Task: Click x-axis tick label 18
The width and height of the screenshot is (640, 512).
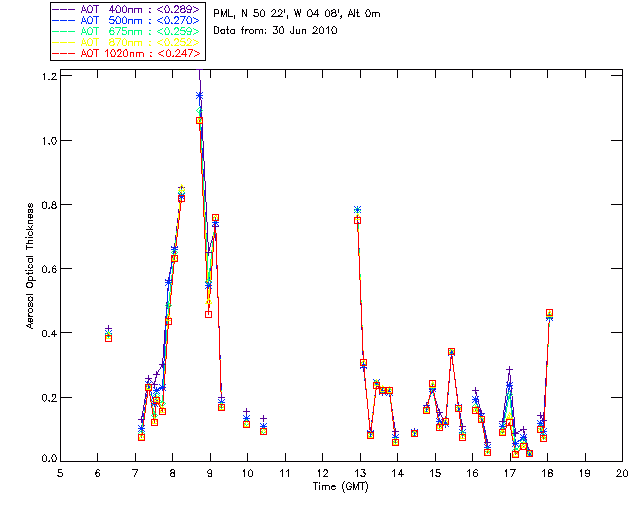Action: [x=547, y=473]
